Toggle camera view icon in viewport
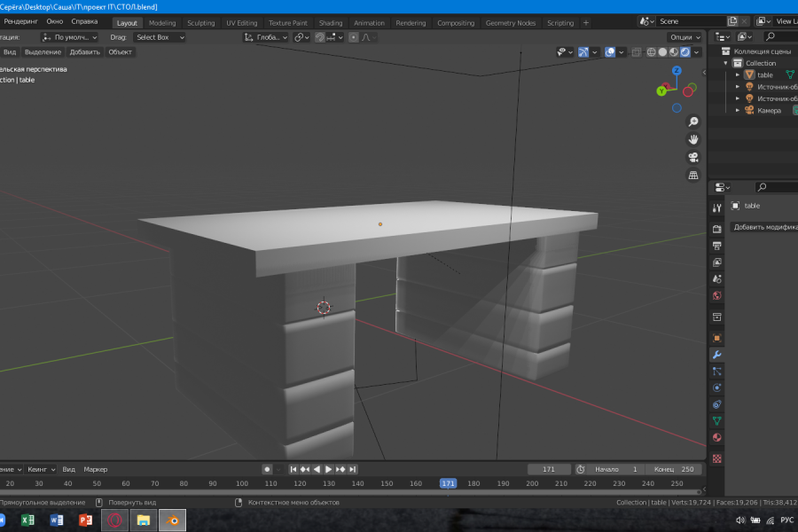Viewport: 798px width, 532px height. click(x=693, y=157)
